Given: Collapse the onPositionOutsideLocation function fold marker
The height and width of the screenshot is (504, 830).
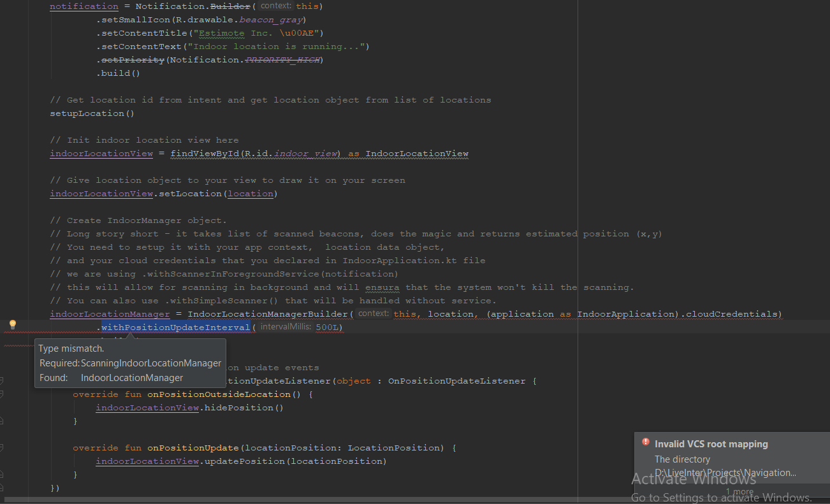Looking at the screenshot, I should coord(2,394).
